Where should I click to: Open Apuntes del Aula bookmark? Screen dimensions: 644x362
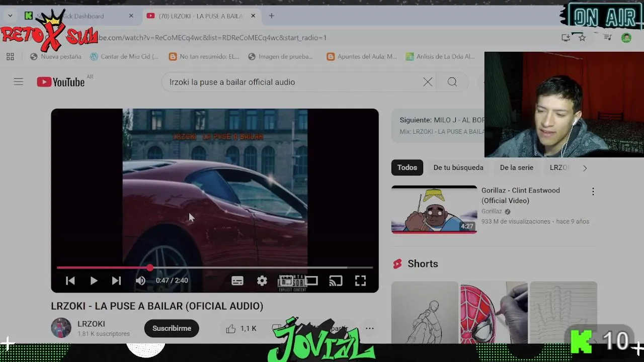coord(362,57)
